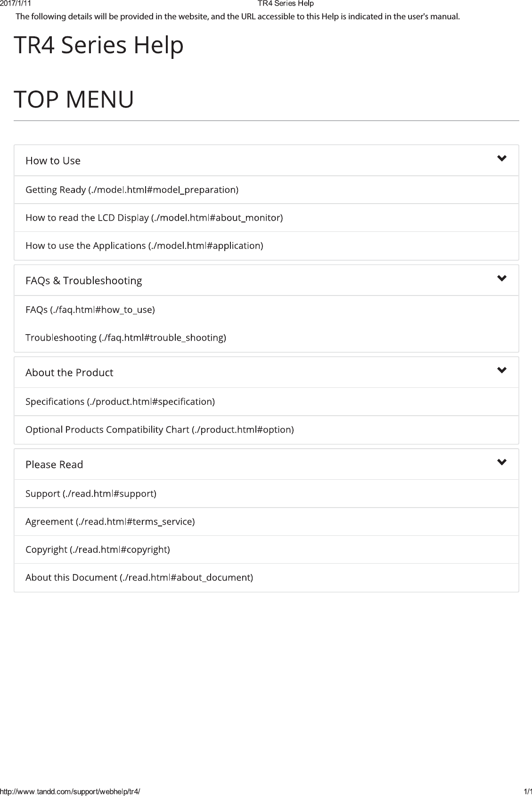Click the Please Read heading

(x=54, y=465)
